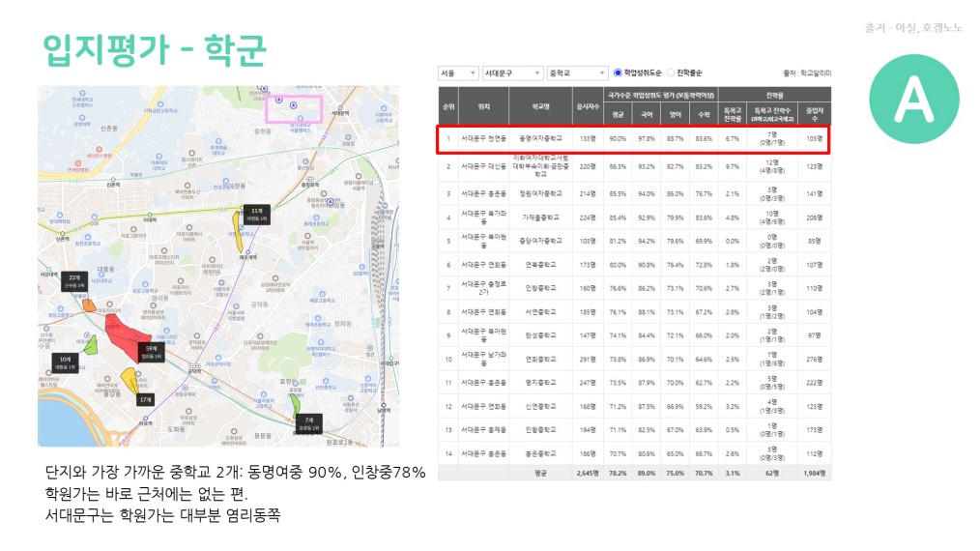Click 동명여자중학교 in the table

point(540,139)
